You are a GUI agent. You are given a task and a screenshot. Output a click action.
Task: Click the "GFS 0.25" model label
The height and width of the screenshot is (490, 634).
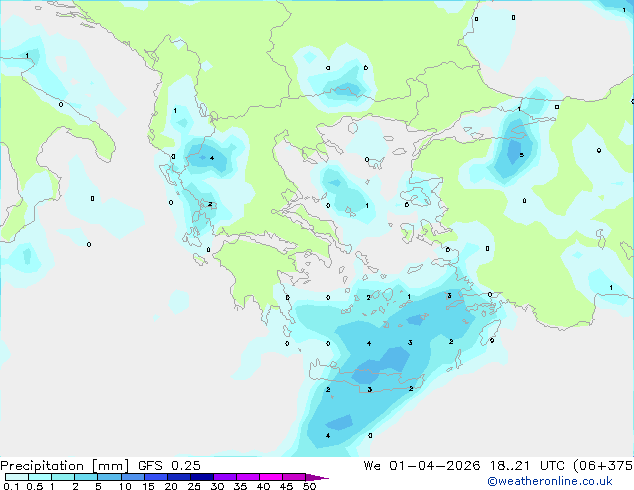pyautogui.click(x=169, y=466)
